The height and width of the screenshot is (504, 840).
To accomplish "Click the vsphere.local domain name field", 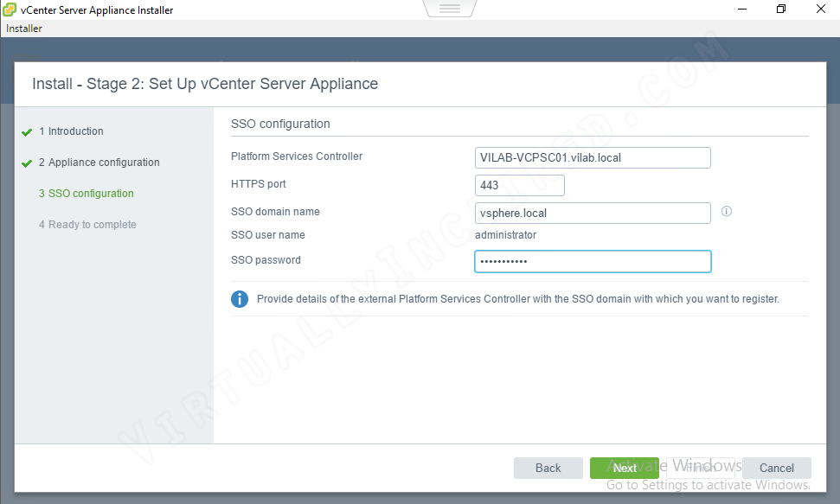I will (x=592, y=213).
